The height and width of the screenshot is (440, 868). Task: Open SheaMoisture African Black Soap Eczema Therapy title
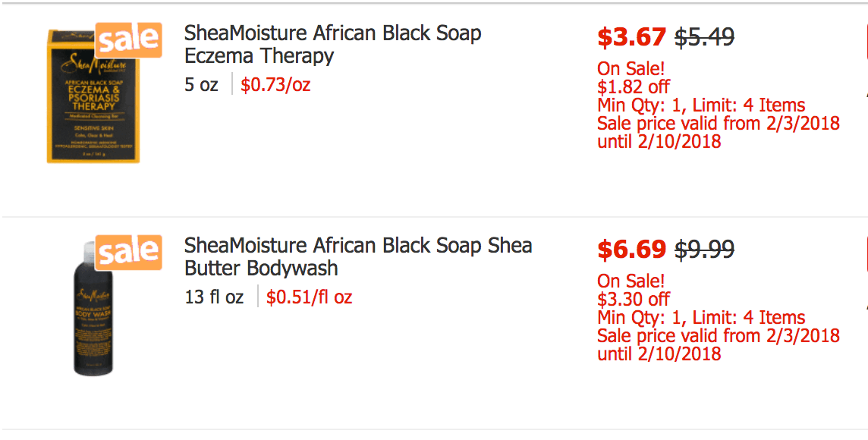[332, 45]
